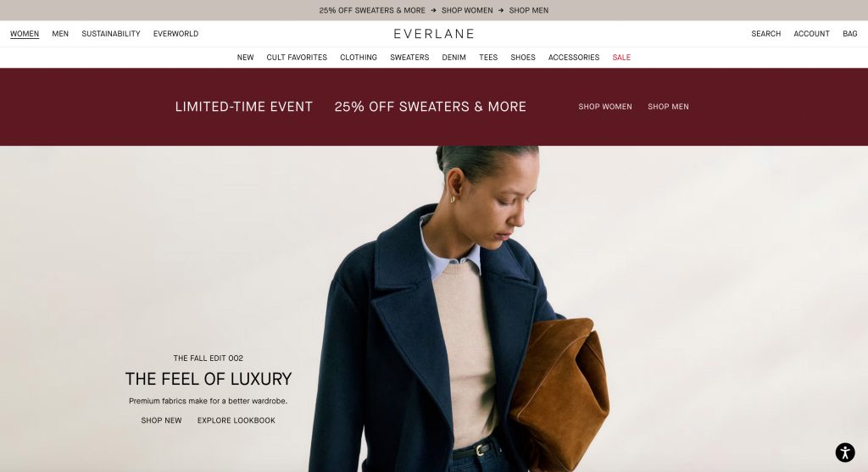This screenshot has height=472, width=868.
Task: Select the Women top navigation tab
Action: coord(25,34)
